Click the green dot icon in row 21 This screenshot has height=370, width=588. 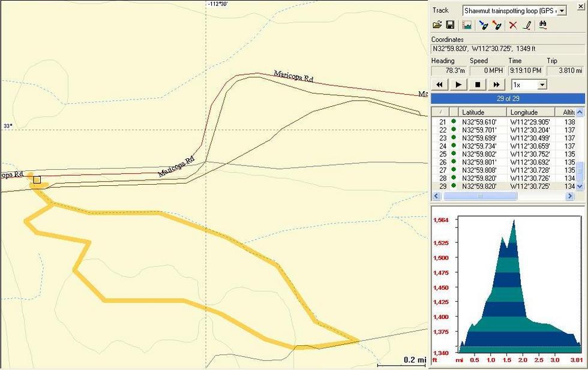454,121
